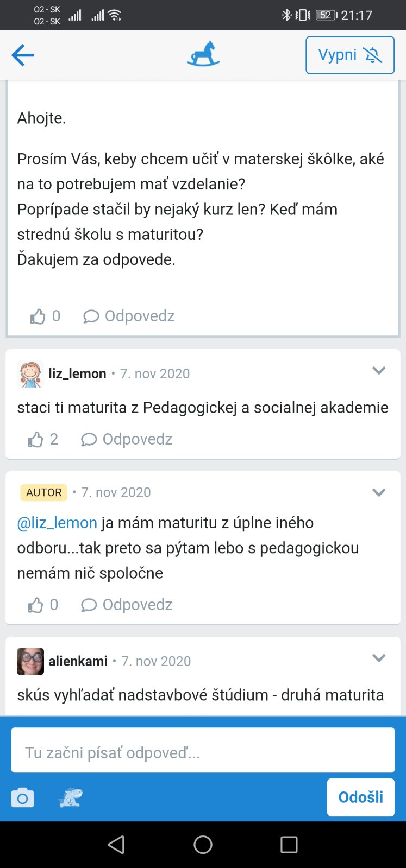This screenshot has height=868, width=406.
Task: Turn off notifications with Vypni button
Action: pos(349,55)
